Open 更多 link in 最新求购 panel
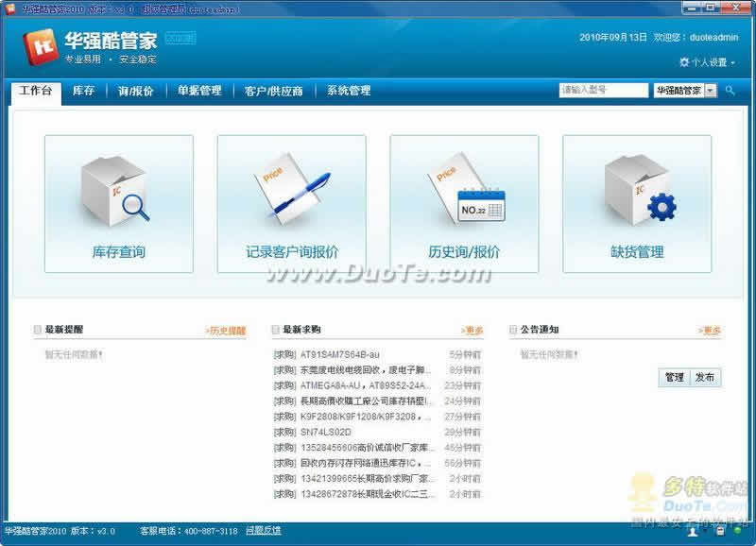Viewport: 756px width, 546px height. pyautogui.click(x=472, y=331)
